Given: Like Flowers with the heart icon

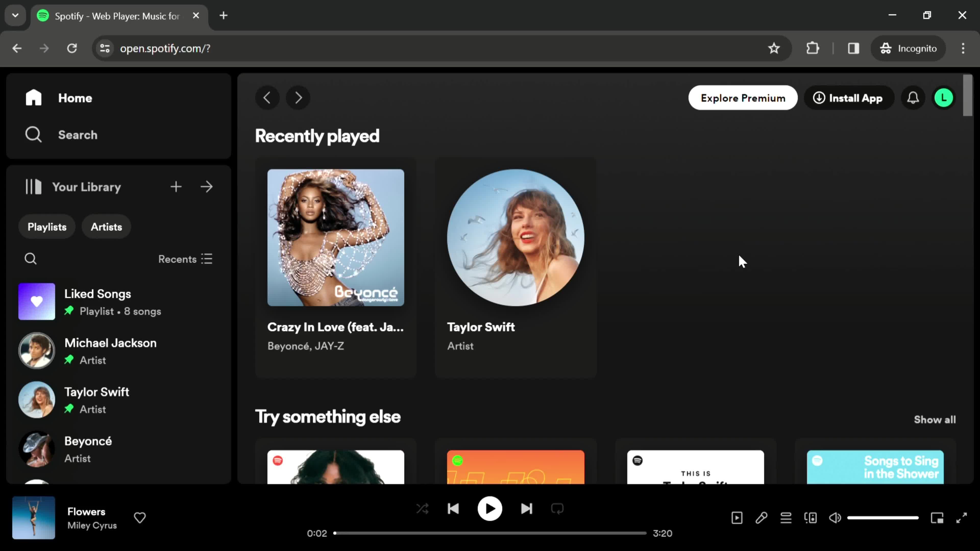Looking at the screenshot, I should [x=140, y=518].
